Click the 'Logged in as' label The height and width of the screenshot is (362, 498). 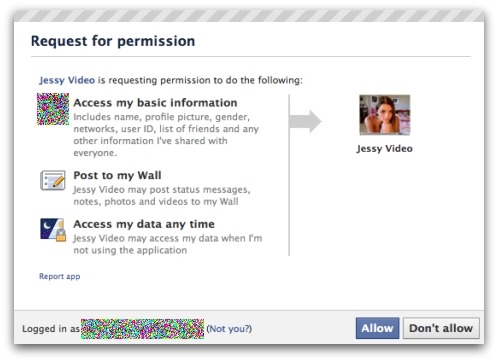[51, 329]
